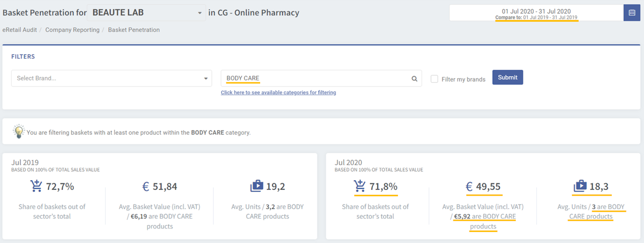
Task: Click the lightbulb tip icon
Action: (x=19, y=132)
